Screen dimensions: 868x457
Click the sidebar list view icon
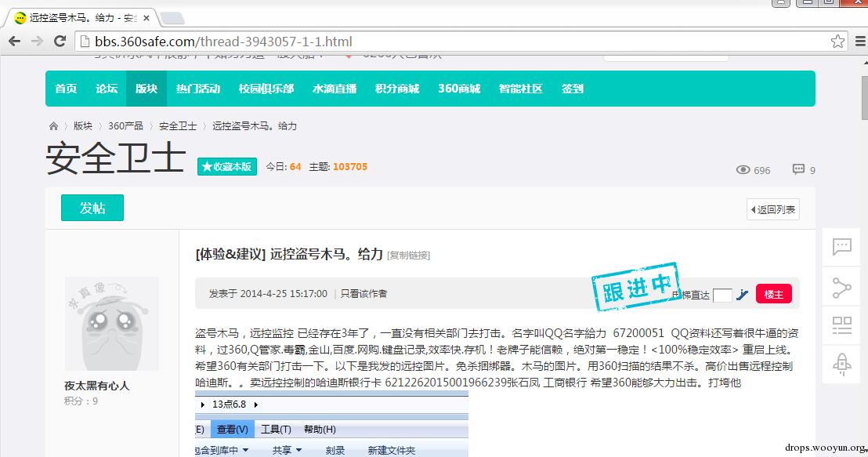point(842,326)
